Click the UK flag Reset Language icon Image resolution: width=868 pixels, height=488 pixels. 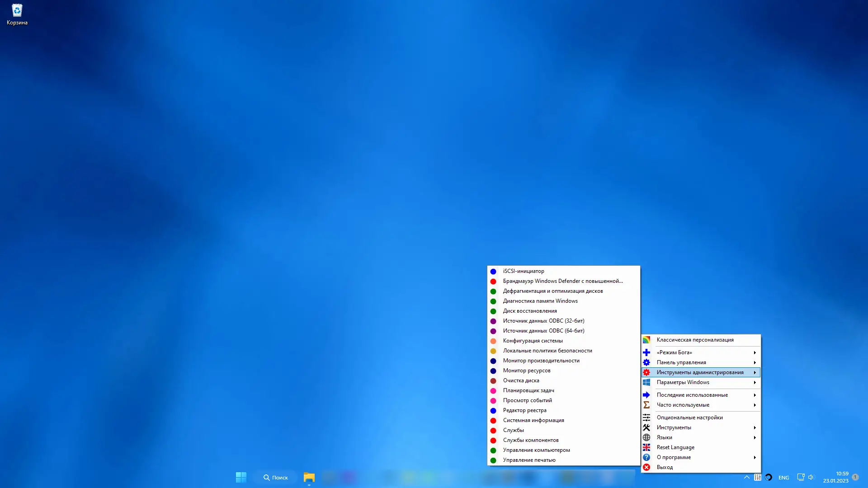pos(646,447)
